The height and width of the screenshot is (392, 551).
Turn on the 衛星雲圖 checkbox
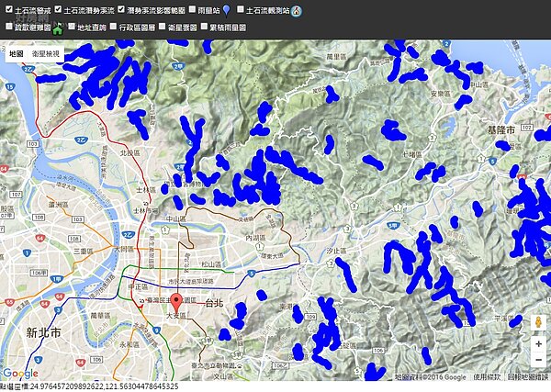tap(162, 27)
